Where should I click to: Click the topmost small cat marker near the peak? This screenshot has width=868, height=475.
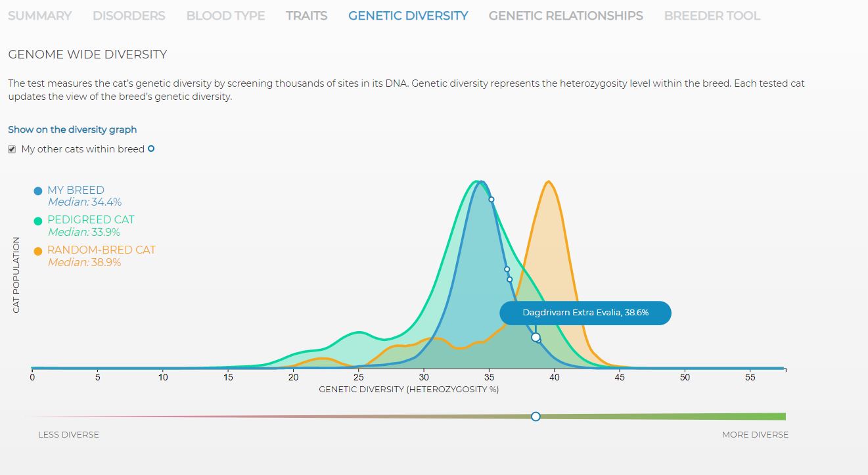[491, 199]
